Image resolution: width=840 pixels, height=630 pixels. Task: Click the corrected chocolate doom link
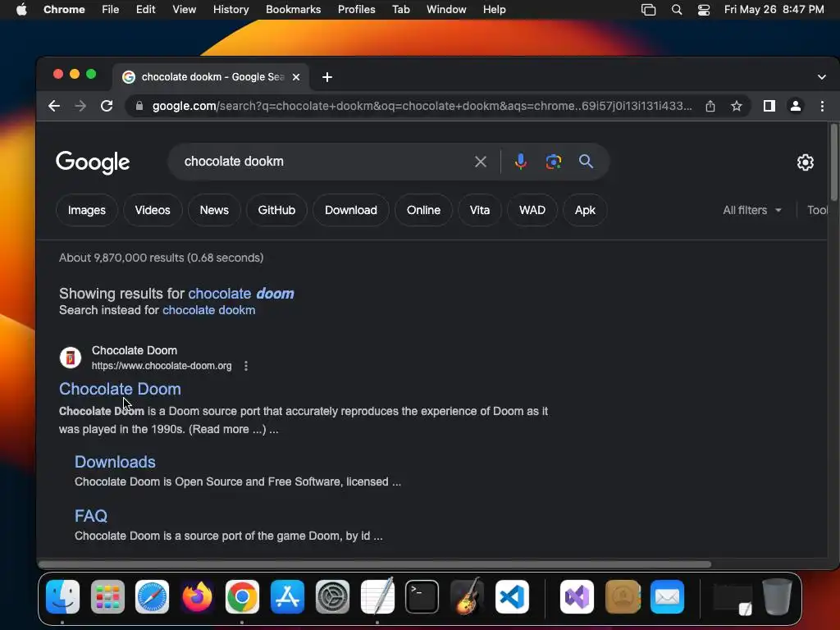coord(241,294)
